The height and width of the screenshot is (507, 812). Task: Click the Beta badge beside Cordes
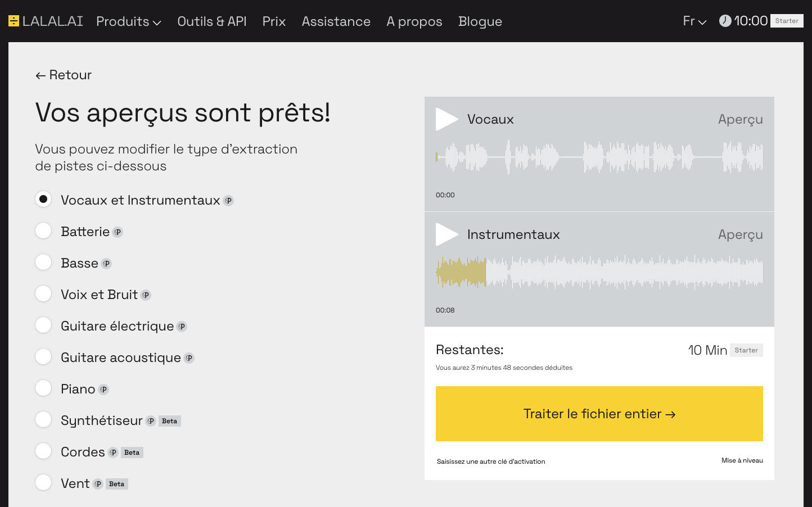click(132, 452)
